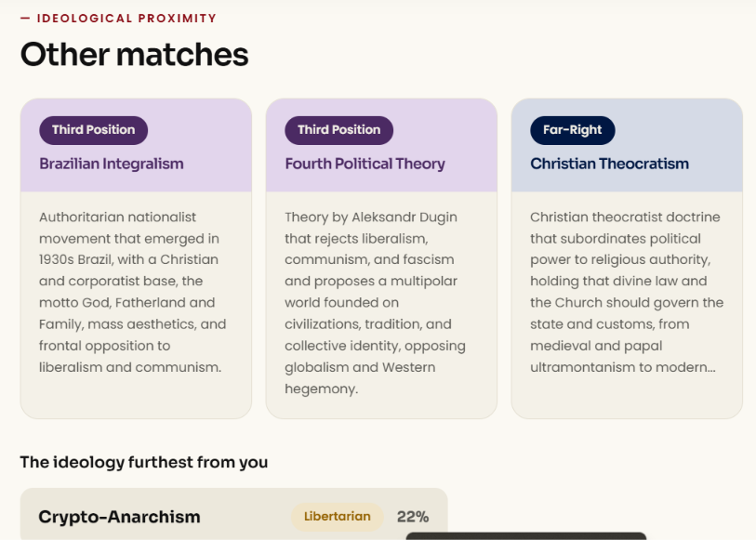The image size is (756, 540).
Task: Click the blue-gray header of Christian Theocratism card
Action: (x=627, y=146)
